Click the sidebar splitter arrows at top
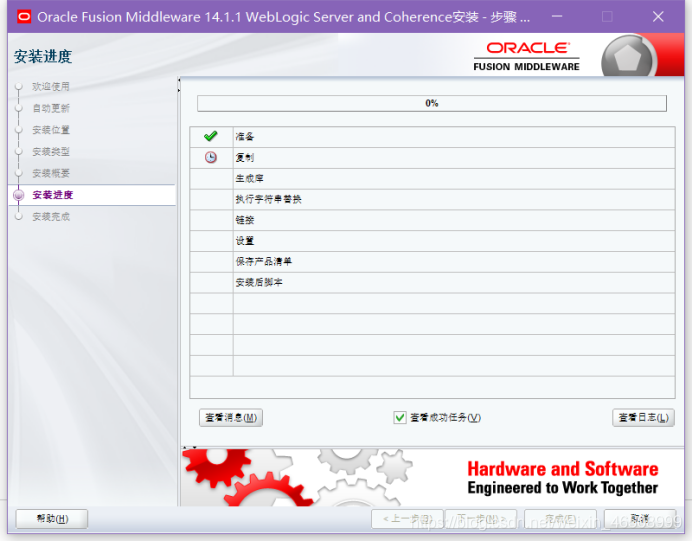Screen dimensions: 692x541 pyautogui.click(x=179, y=85)
